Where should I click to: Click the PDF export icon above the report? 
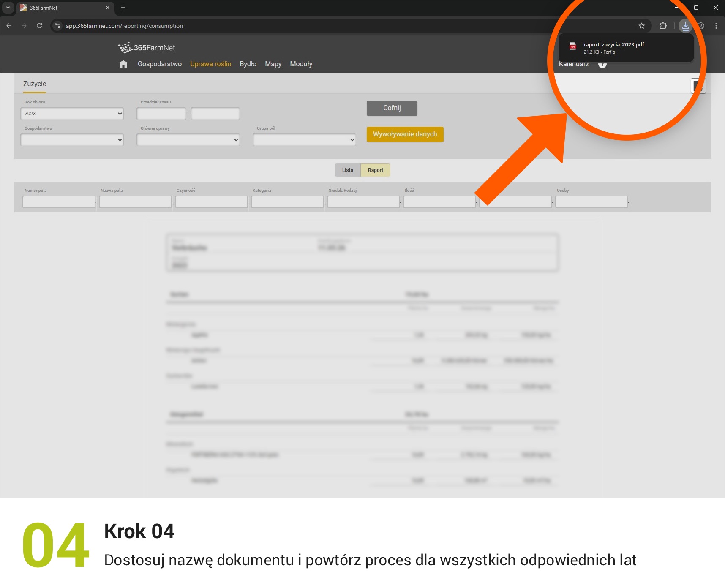click(698, 86)
